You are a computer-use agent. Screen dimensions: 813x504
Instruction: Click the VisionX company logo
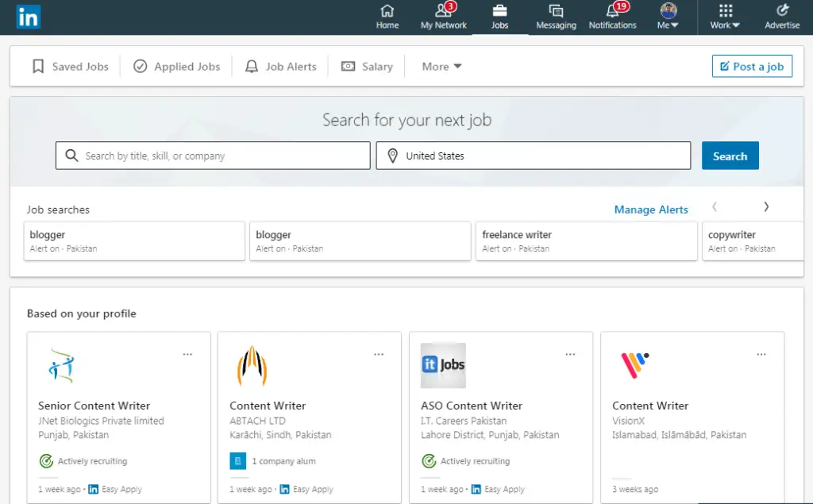[x=634, y=365]
